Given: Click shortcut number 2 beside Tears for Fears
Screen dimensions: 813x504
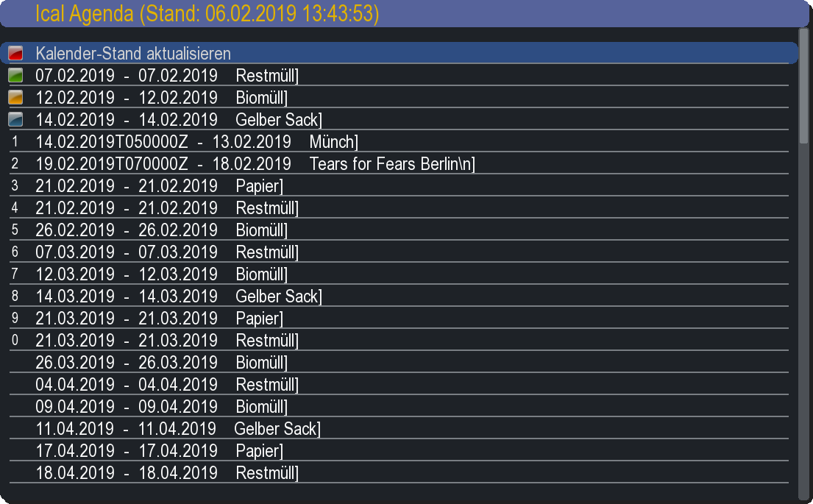Looking at the screenshot, I should (x=15, y=163).
